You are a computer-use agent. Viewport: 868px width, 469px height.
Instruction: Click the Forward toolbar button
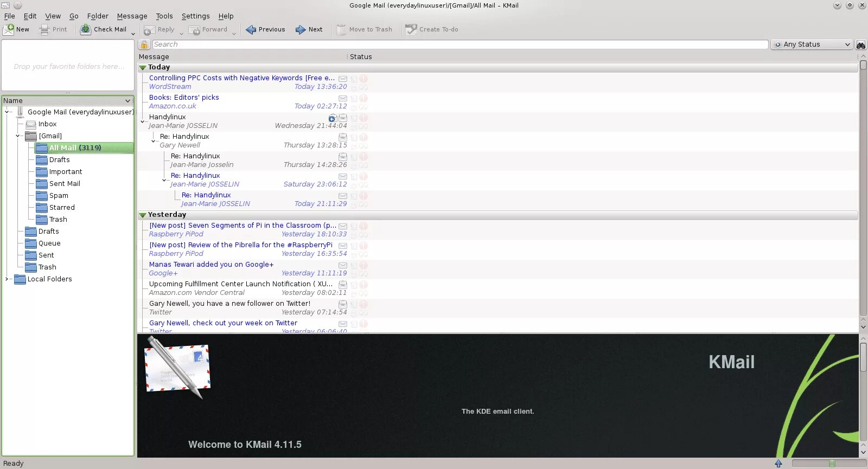click(x=208, y=29)
